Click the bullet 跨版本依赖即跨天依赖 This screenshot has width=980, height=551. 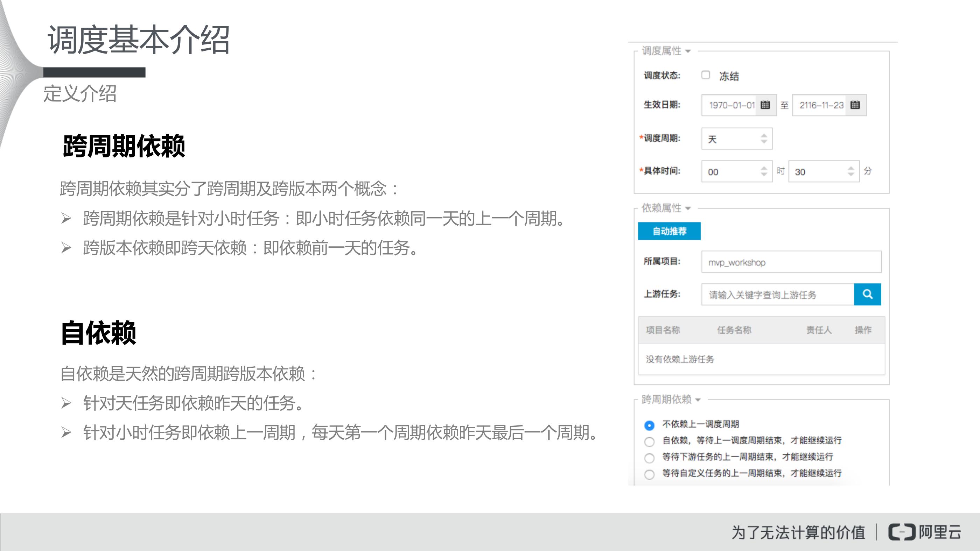pos(250,248)
